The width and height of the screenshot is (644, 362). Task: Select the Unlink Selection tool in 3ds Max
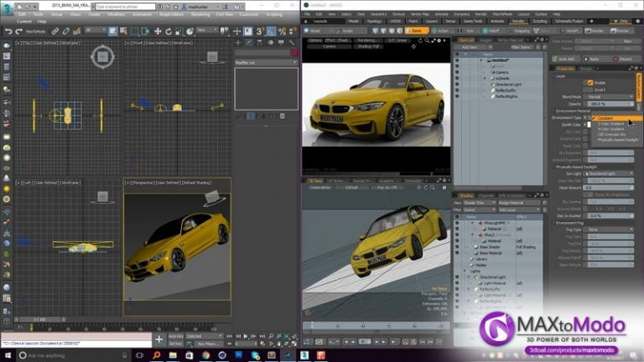pos(65,31)
